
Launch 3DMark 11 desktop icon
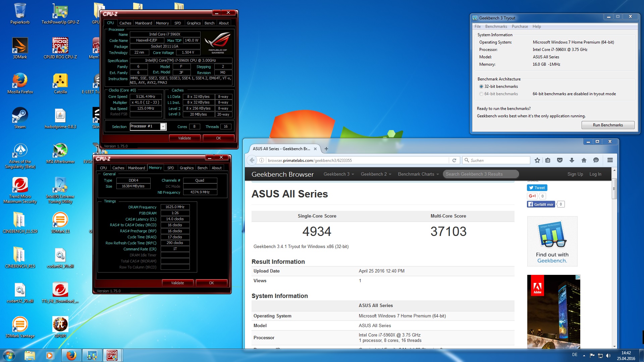[60, 223]
